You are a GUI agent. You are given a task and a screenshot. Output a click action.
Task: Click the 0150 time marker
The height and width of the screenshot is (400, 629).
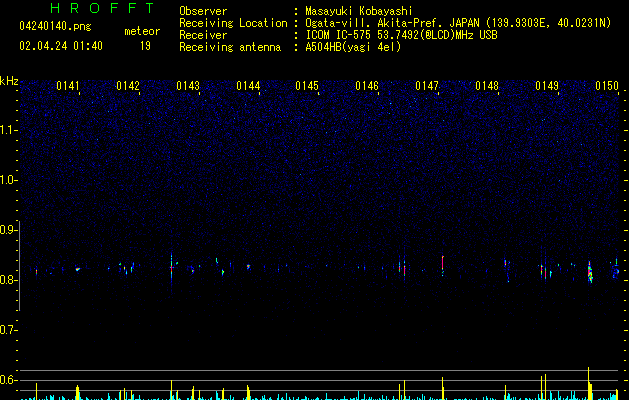coord(607,86)
